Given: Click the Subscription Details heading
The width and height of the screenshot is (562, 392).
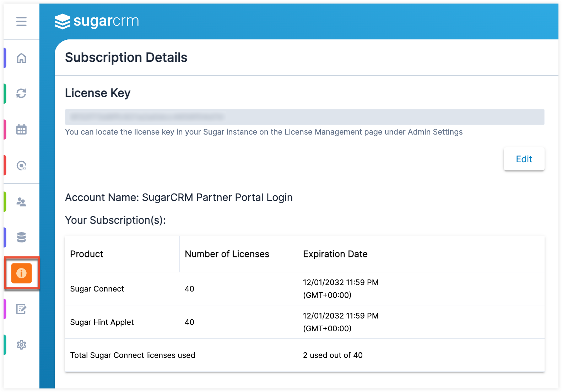Looking at the screenshot, I should (126, 58).
